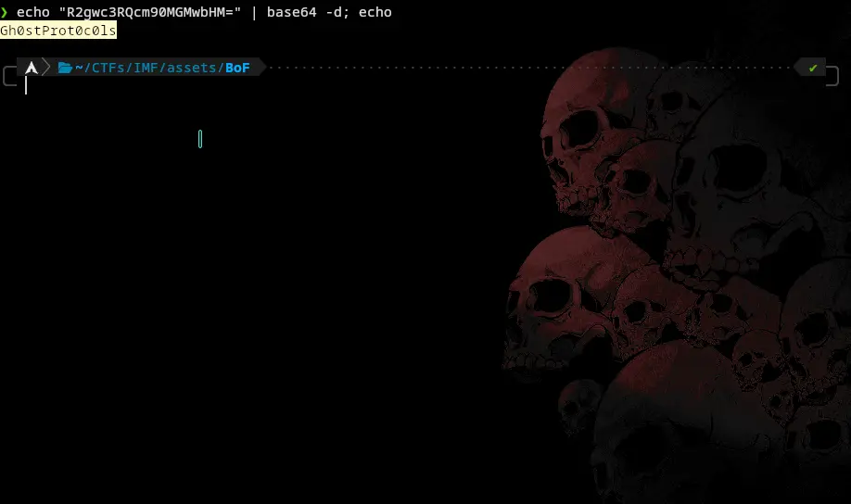851x504 pixels.
Task: Click the teal I-beam pointer in the terminal
Action: [200, 139]
